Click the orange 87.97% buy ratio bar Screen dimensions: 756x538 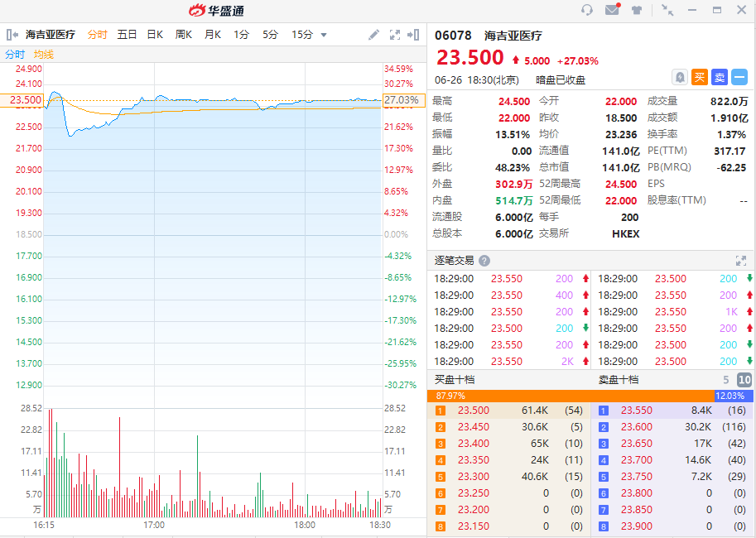point(571,396)
